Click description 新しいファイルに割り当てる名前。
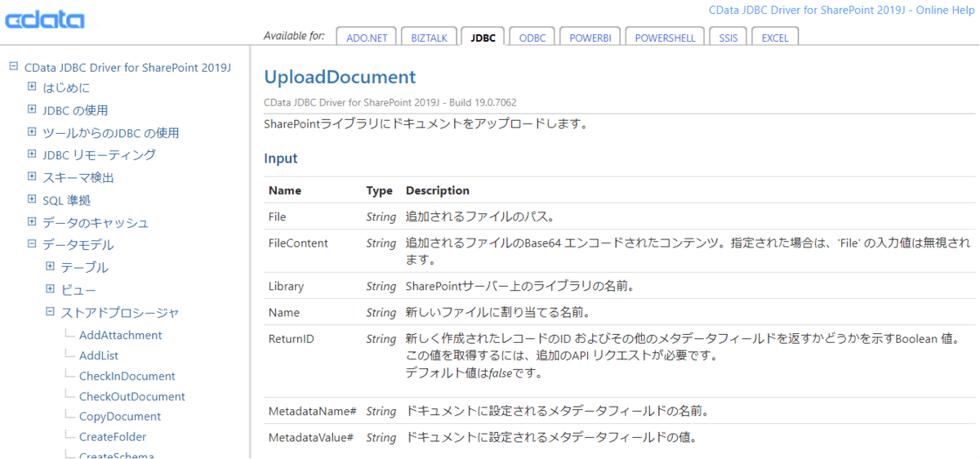The image size is (980, 459). coord(497,313)
